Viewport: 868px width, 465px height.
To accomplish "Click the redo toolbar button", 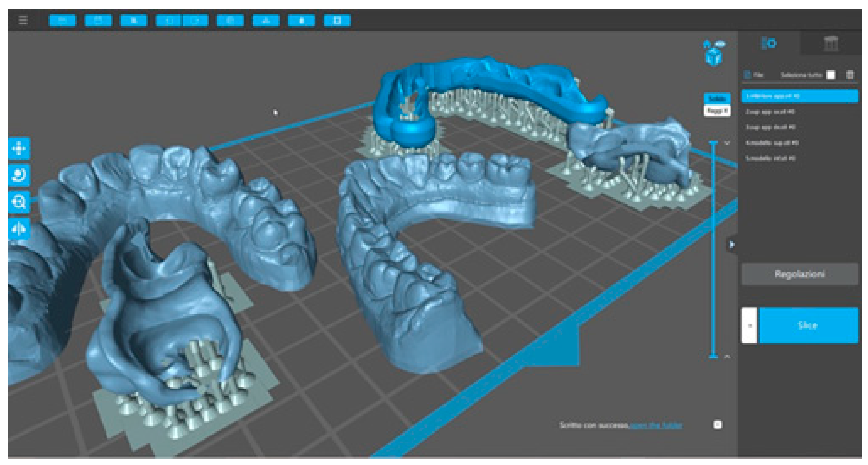I will (196, 20).
